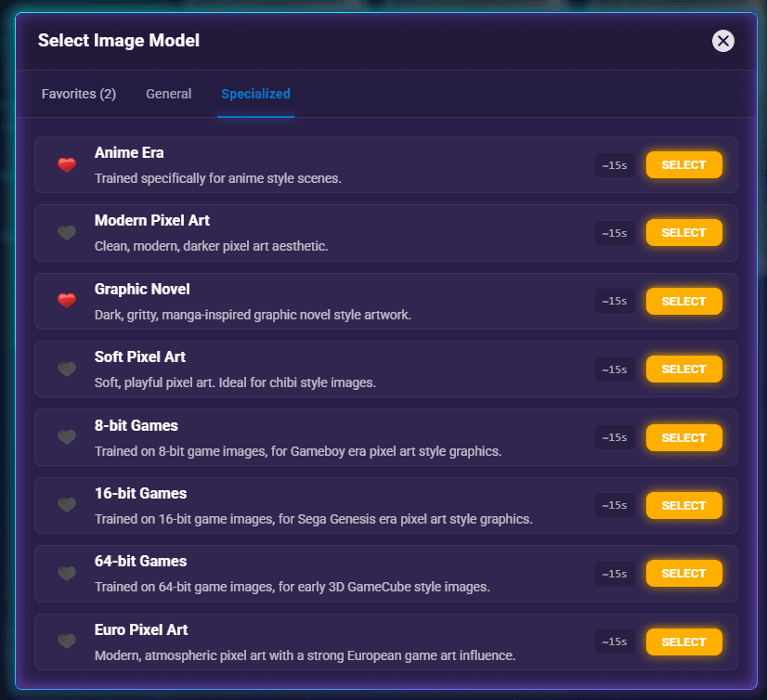Toggle the favorite heart for 8-bit Games
This screenshot has height=700, width=767.
click(67, 437)
